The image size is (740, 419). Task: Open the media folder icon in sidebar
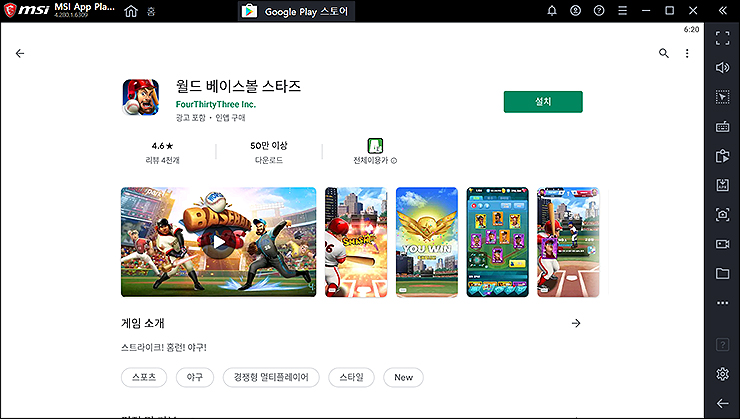pyautogui.click(x=722, y=273)
